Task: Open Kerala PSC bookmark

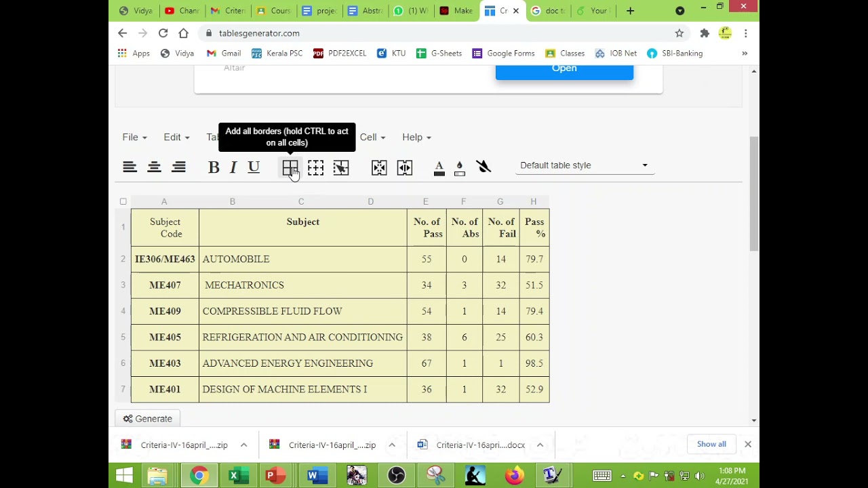Action: pos(277,54)
